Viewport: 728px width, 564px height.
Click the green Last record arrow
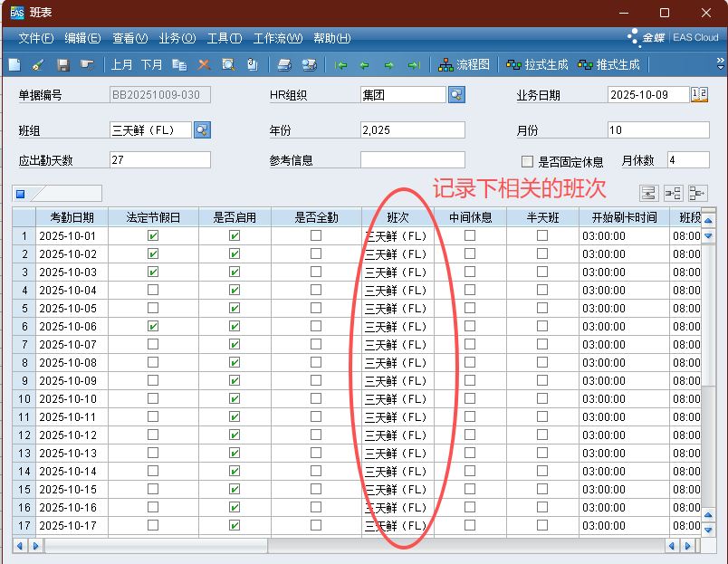tap(413, 65)
